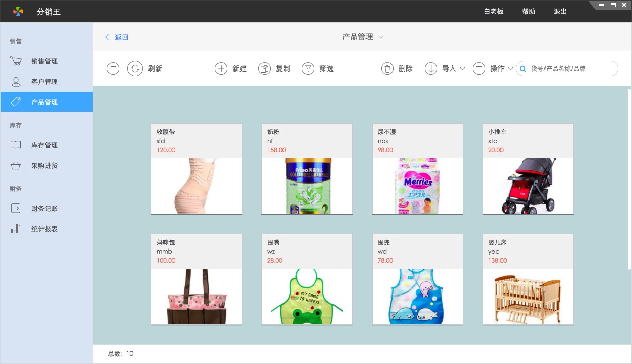Expand the 操作 operations dropdown
632x364 pixels.
pos(494,69)
